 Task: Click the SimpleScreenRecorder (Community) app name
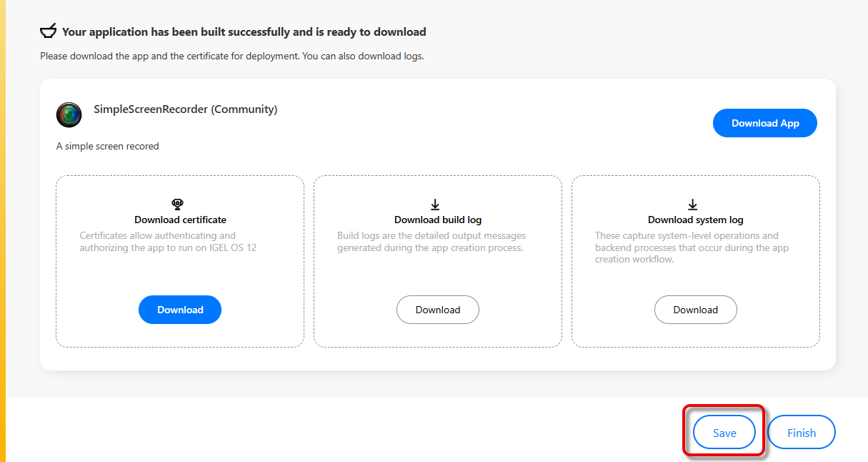185,109
